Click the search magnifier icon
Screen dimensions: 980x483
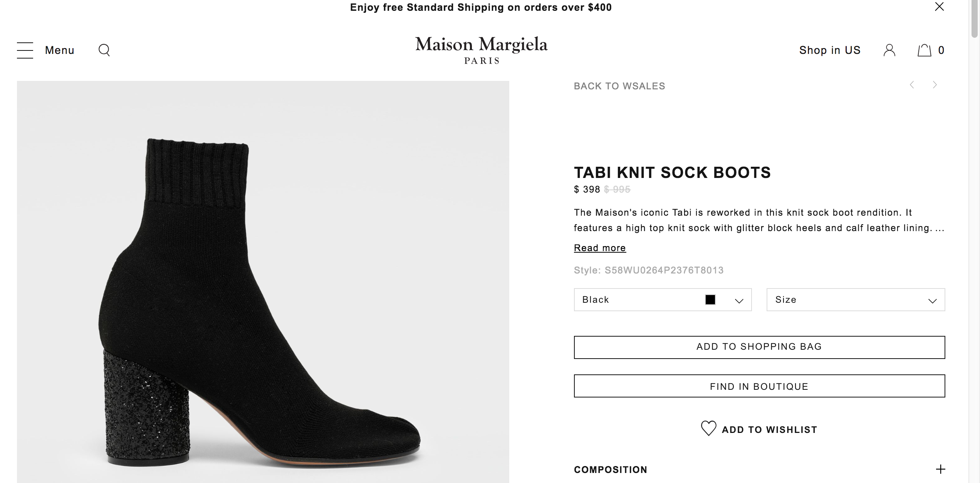tap(104, 50)
